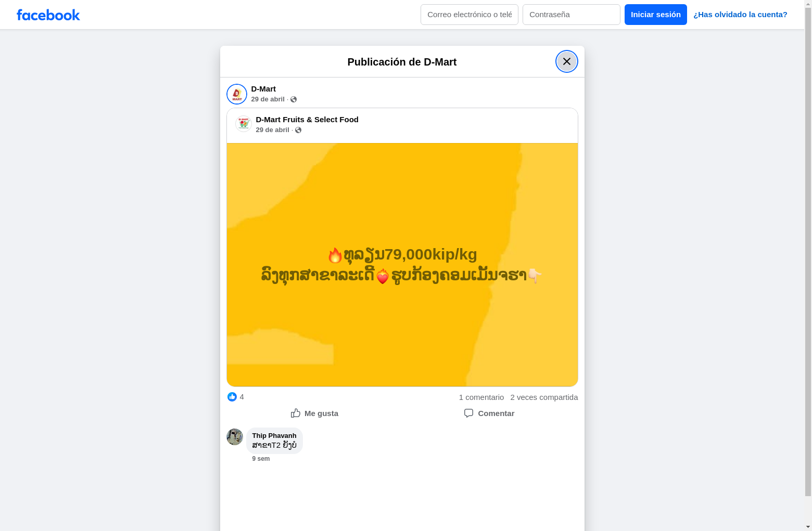
Task: Click the Iniciar sesión button
Action: coord(656,15)
